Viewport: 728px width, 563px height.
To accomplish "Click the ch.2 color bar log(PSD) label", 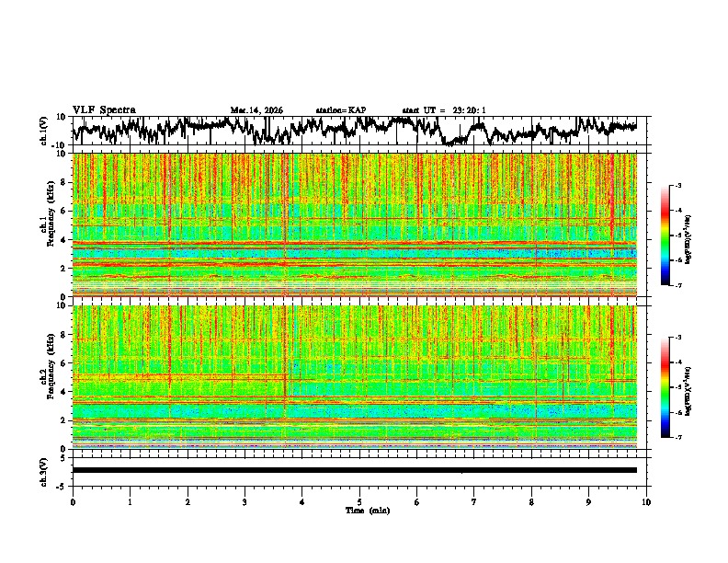I will (688, 391).
